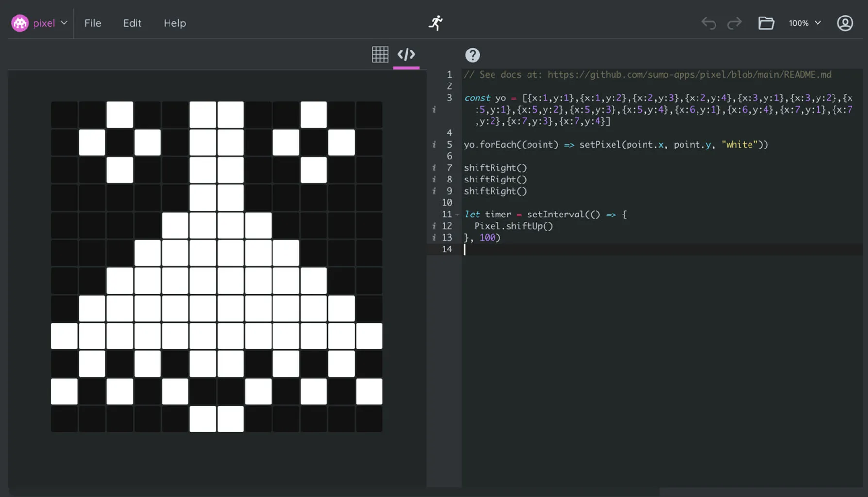Click the question mark help icon
868x497 pixels.
point(472,55)
